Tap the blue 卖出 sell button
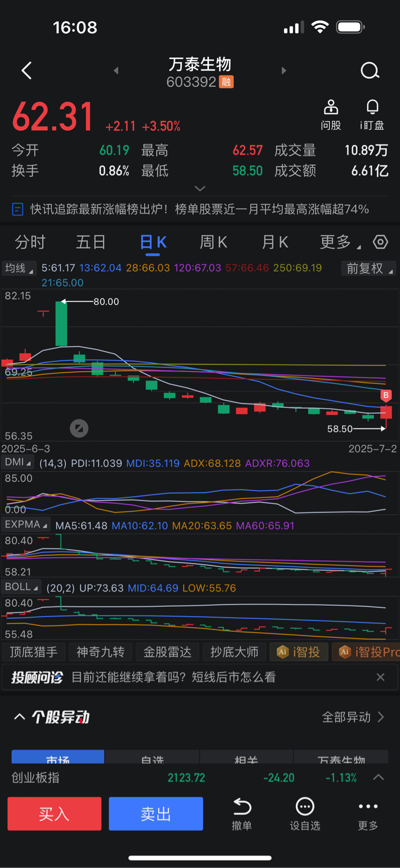400x868 pixels. (156, 813)
